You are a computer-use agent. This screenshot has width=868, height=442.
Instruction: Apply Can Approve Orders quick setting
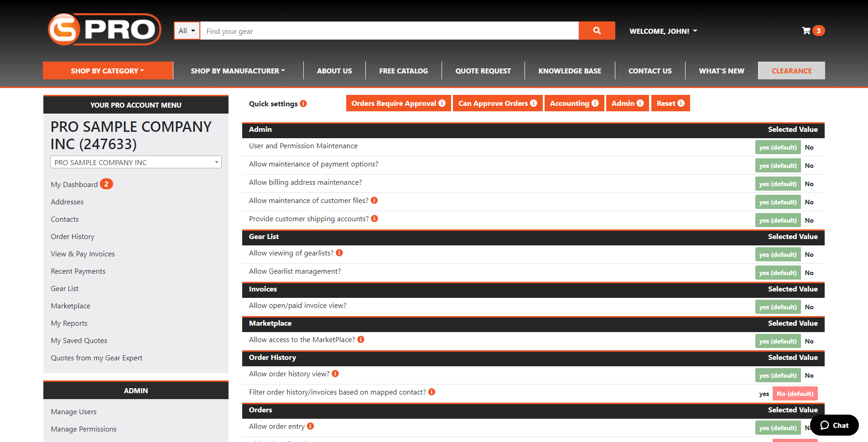(498, 103)
